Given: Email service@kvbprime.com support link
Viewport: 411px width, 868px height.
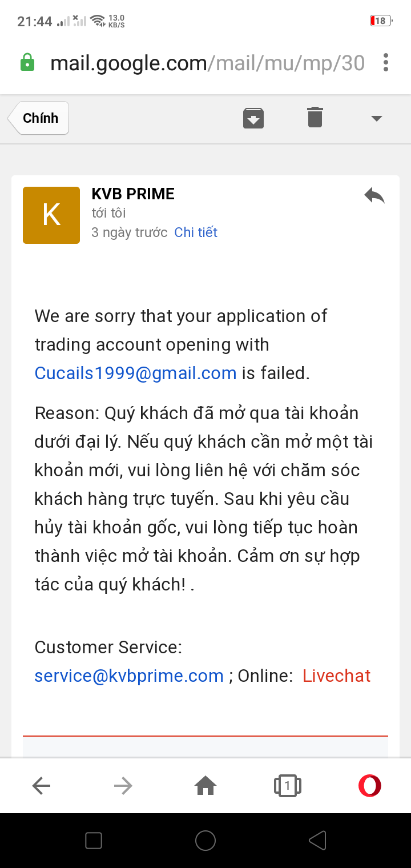Looking at the screenshot, I should (129, 676).
